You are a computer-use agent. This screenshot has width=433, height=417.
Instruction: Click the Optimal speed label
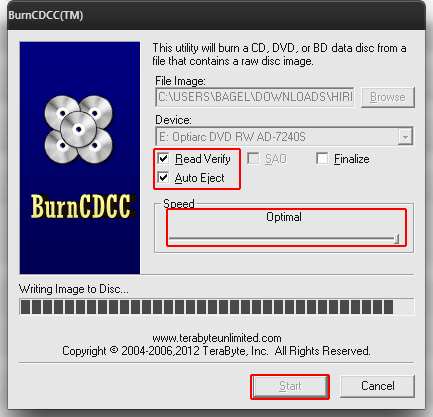pyautogui.click(x=284, y=217)
